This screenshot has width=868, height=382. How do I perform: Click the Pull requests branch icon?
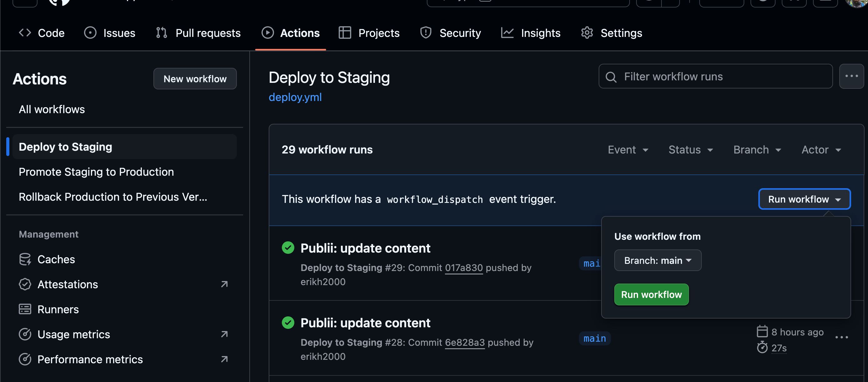pyautogui.click(x=162, y=33)
